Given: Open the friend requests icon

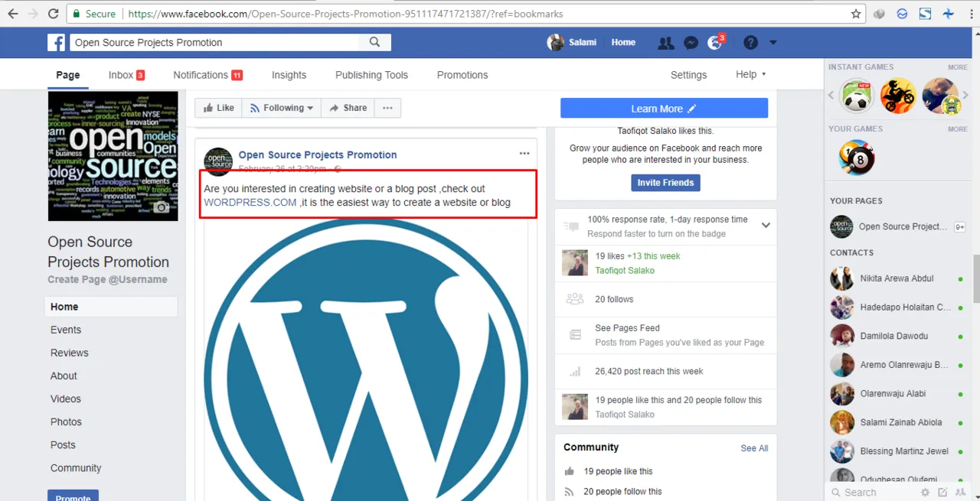Looking at the screenshot, I should pos(666,43).
